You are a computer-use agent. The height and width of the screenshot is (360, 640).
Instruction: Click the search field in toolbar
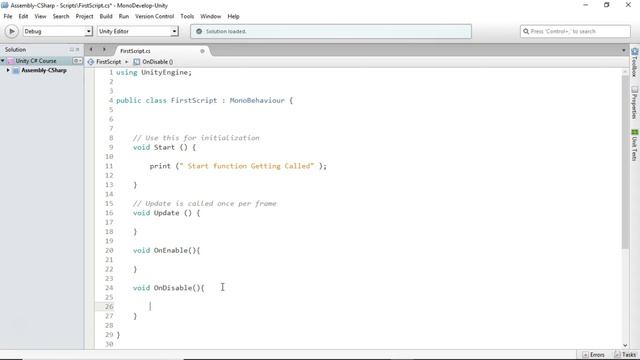(x=575, y=31)
